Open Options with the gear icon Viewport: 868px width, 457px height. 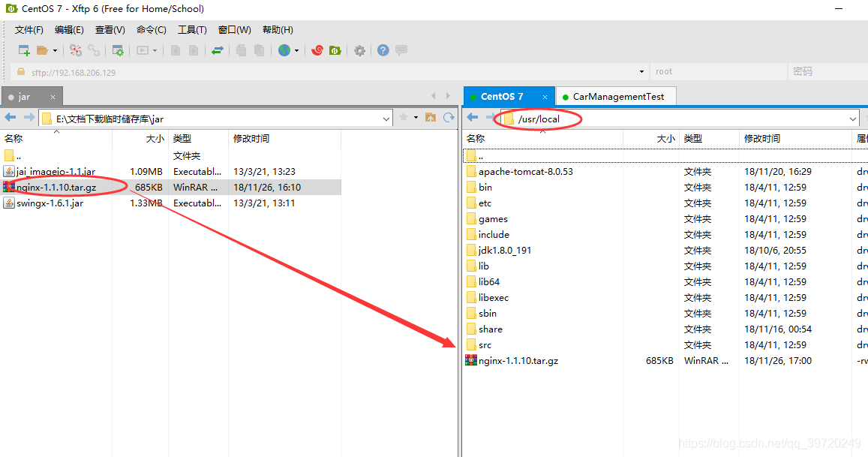tap(360, 51)
